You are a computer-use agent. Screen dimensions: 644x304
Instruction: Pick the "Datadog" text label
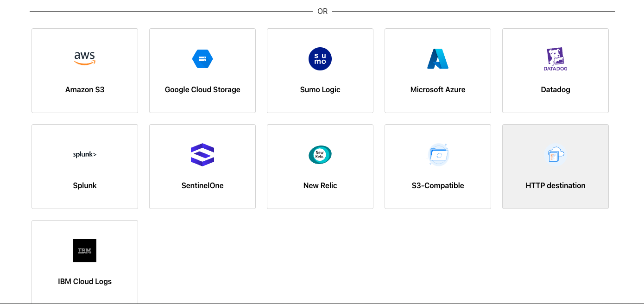click(x=556, y=89)
